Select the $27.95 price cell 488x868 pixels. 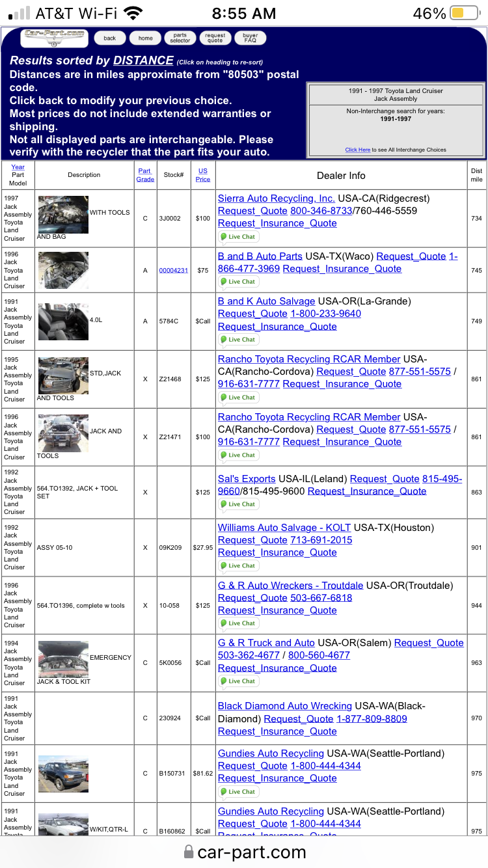click(203, 547)
